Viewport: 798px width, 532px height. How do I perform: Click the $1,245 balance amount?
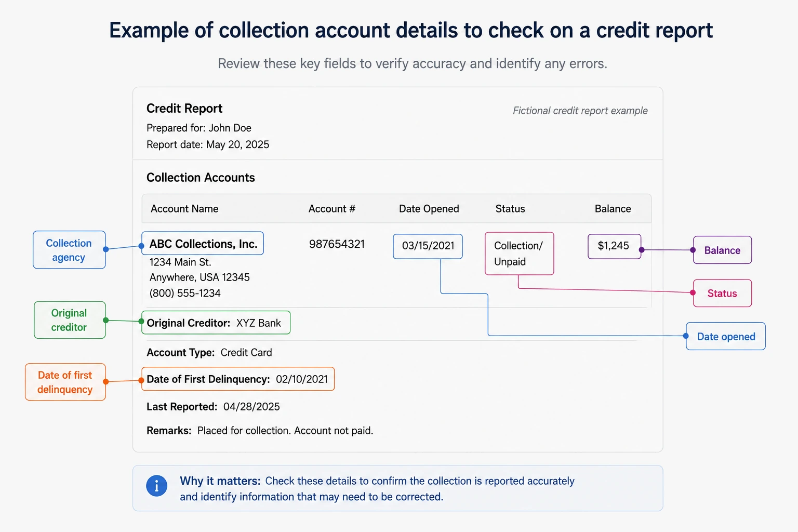(614, 246)
